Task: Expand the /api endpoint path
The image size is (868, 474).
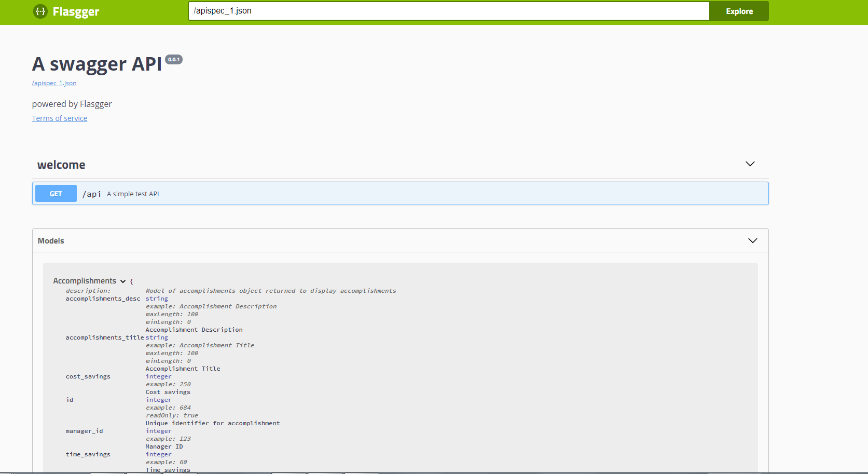Action: (x=92, y=194)
